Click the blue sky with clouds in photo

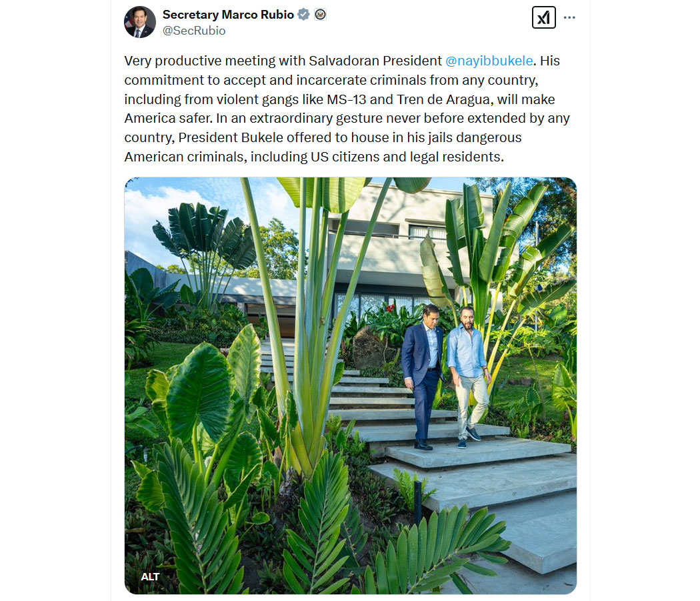point(179,215)
